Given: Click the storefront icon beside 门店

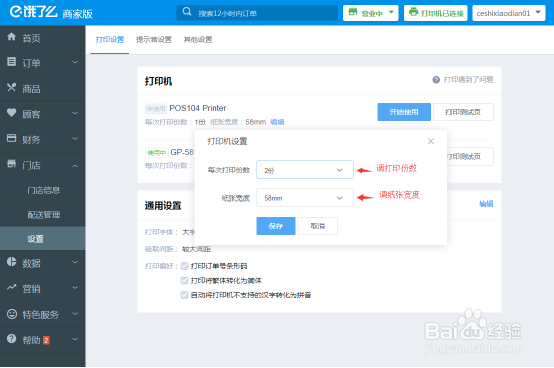Looking at the screenshot, I should pyautogui.click(x=12, y=164).
